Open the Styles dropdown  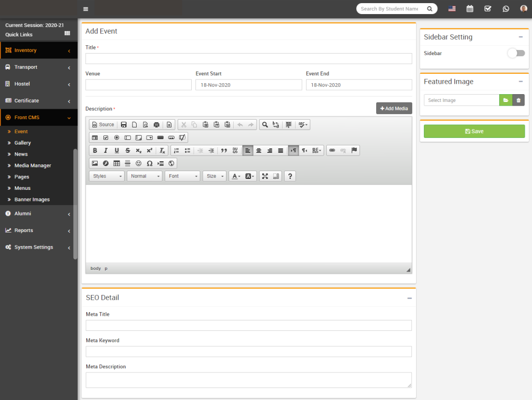tap(107, 176)
